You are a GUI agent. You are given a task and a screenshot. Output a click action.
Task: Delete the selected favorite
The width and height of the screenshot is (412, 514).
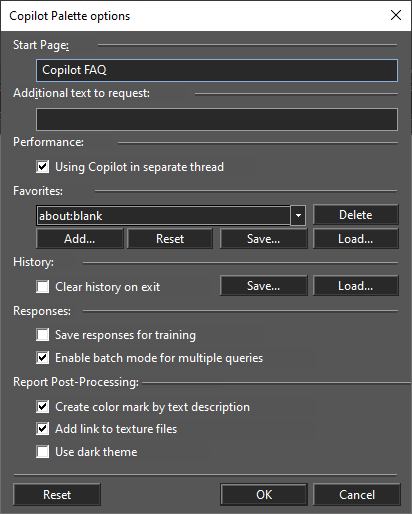coord(355,215)
